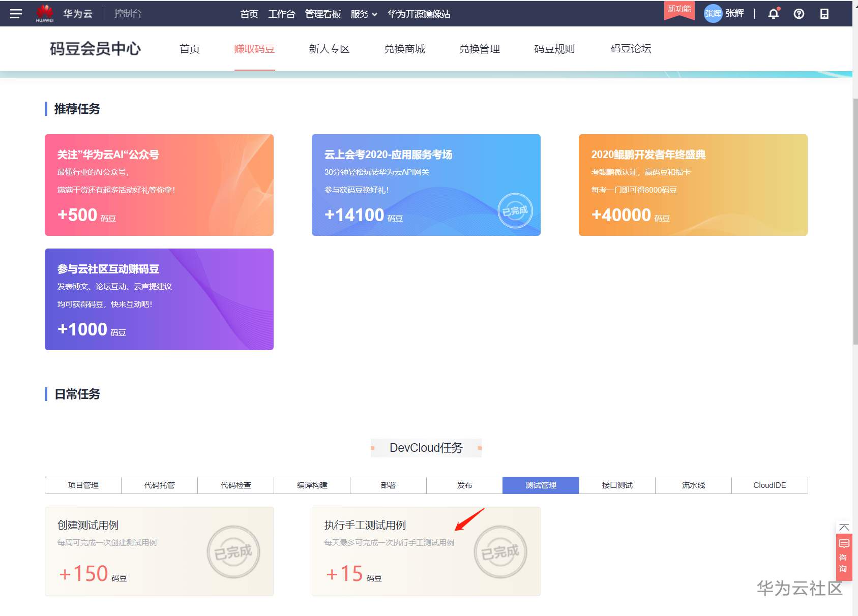Screen dimensions: 858x616
Task: Click the 日常任务 section heading
Action: pyautogui.click(x=77, y=394)
